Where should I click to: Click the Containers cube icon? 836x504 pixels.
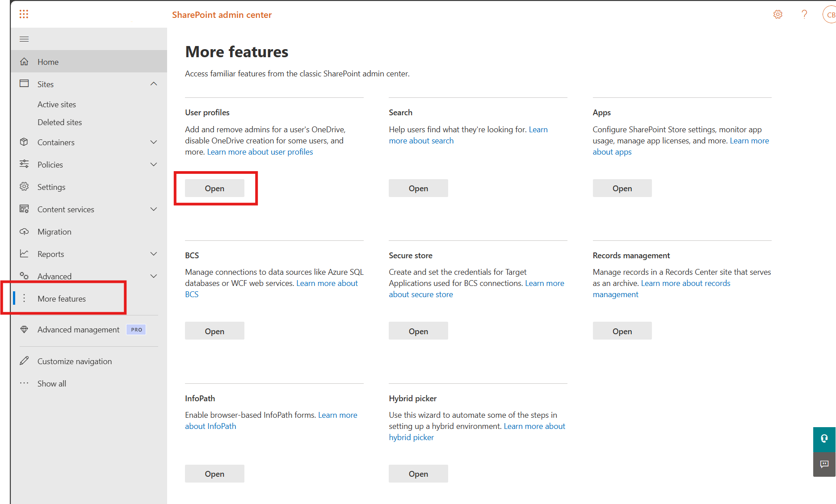tap(24, 142)
